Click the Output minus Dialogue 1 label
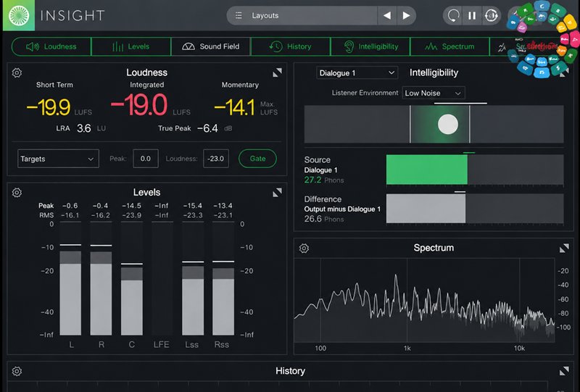 point(342,209)
